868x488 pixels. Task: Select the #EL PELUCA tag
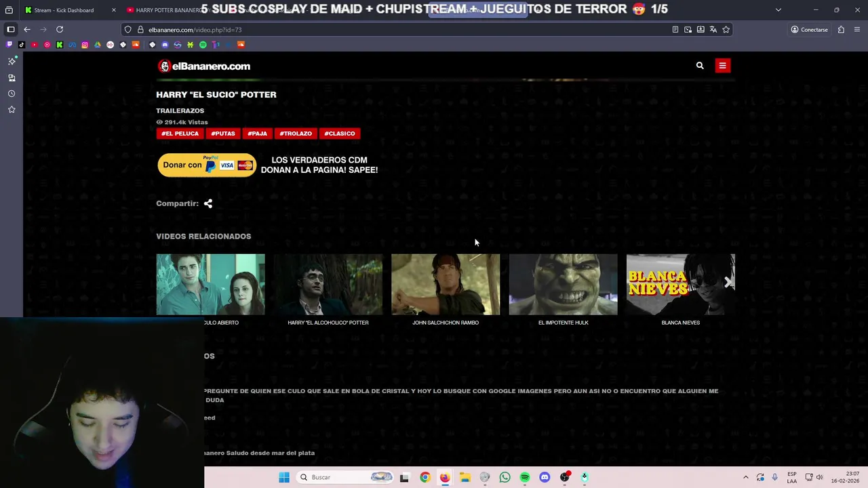click(180, 134)
